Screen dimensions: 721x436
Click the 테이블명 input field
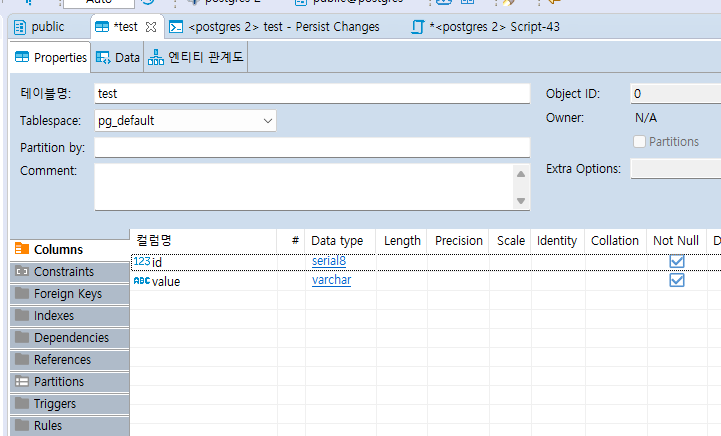(x=311, y=94)
